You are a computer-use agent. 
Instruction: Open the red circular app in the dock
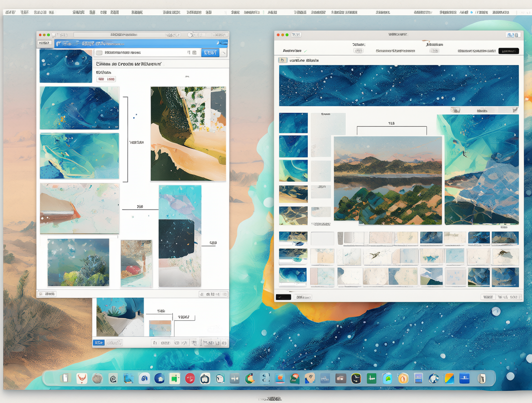point(190,378)
